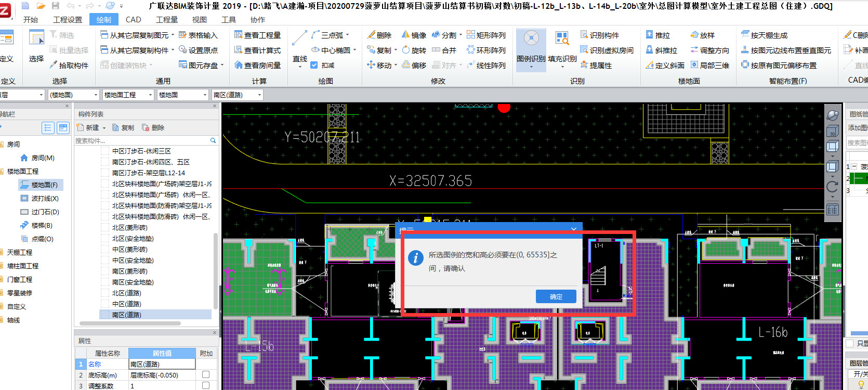
Task: Select the 提属性 extract property tool
Action: 596,65
